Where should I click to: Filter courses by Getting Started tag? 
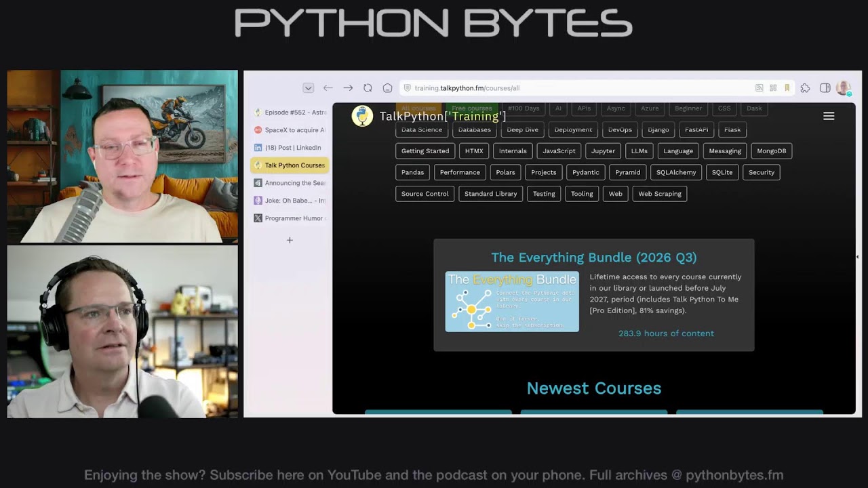pyautogui.click(x=425, y=151)
